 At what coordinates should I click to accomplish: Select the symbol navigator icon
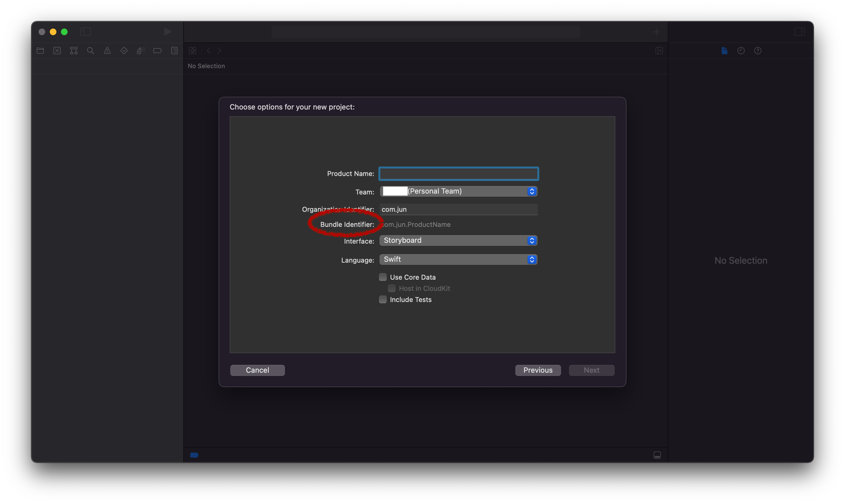(74, 51)
